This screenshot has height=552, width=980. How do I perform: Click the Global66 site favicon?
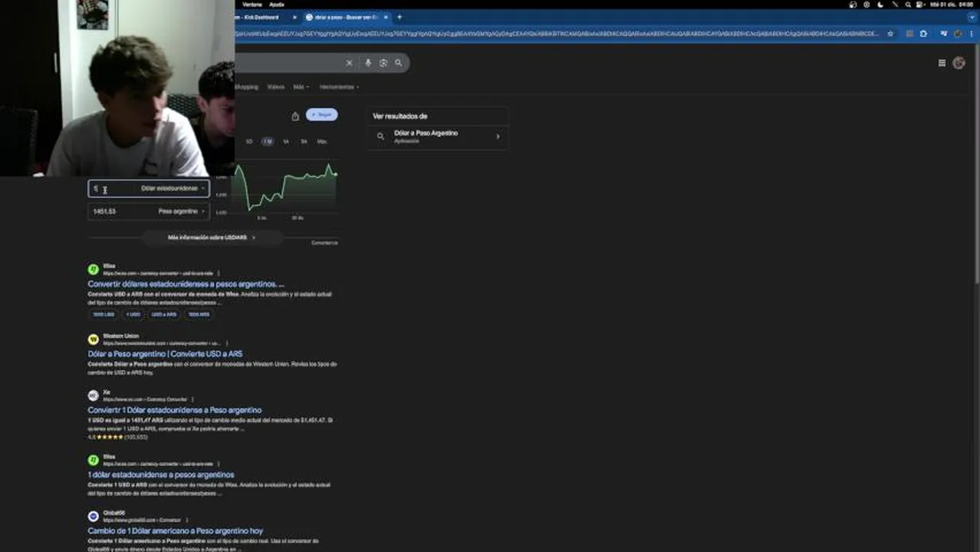(94, 516)
